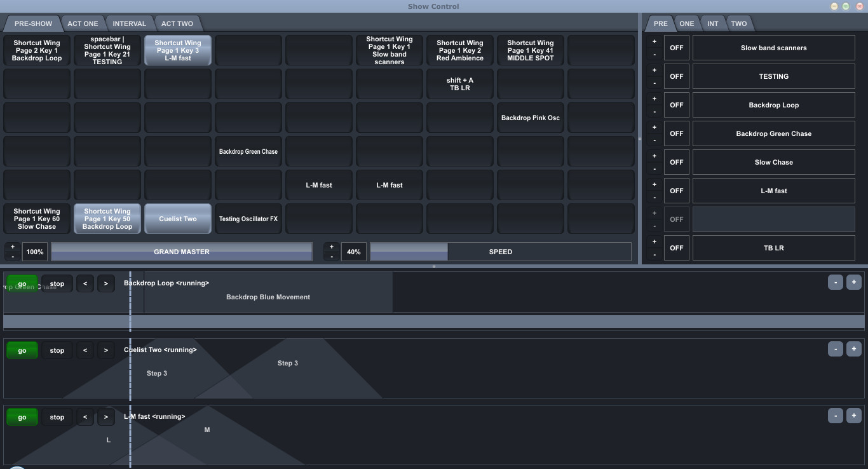Zoom out Cuelist Two timeline with minus
Screen dimensions: 868x469
click(x=836, y=349)
